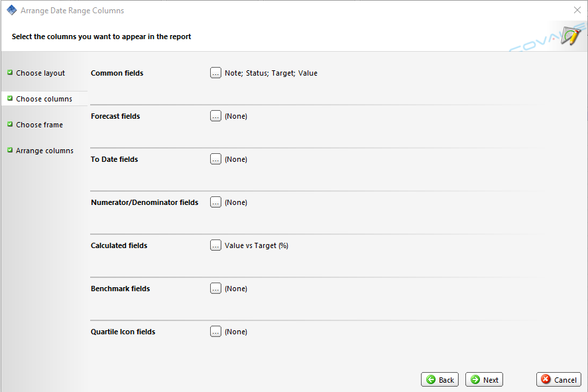The image size is (588, 392).
Task: Click the 'Numerator/Denominator fields' label
Action: coord(145,202)
